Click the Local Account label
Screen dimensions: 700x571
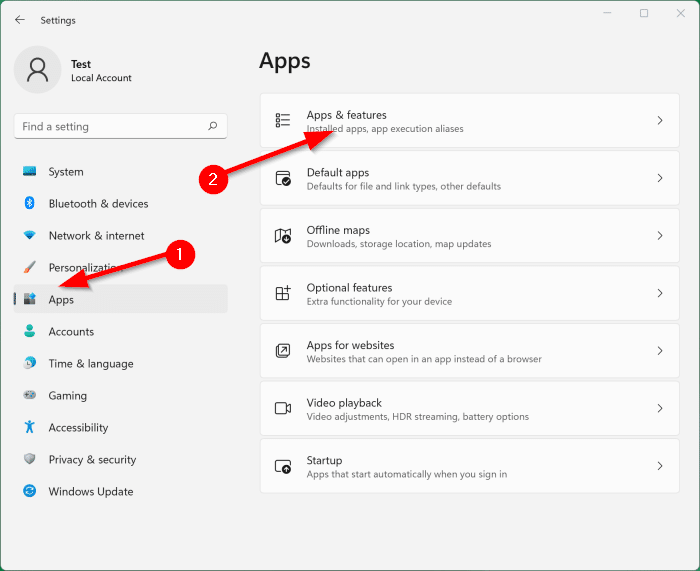(x=101, y=78)
